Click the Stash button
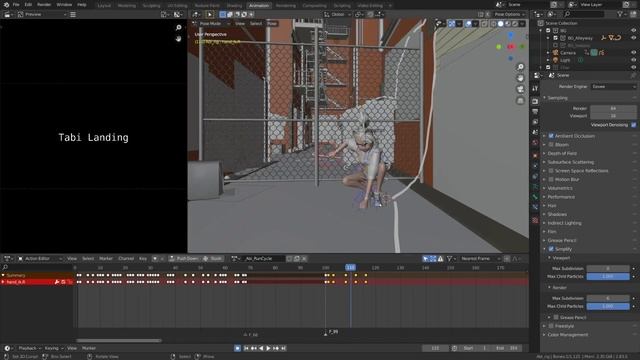The image size is (640, 360). (x=213, y=259)
